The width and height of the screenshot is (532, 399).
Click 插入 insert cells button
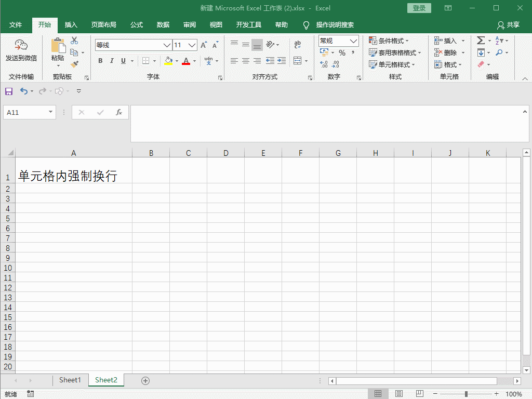tap(445, 41)
